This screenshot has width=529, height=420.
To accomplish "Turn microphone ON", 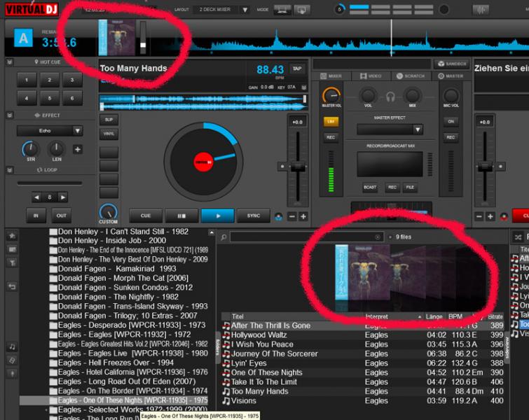I will (451, 121).
